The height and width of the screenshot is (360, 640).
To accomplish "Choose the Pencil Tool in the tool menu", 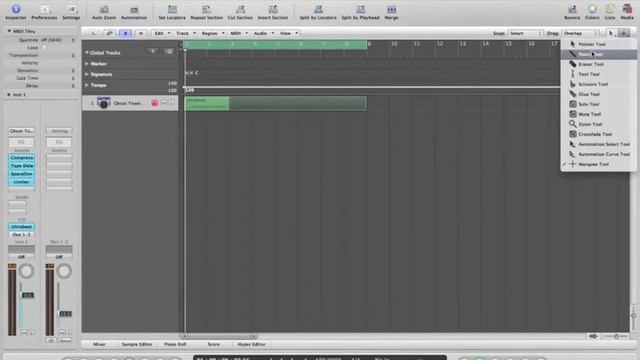I will point(598,54).
